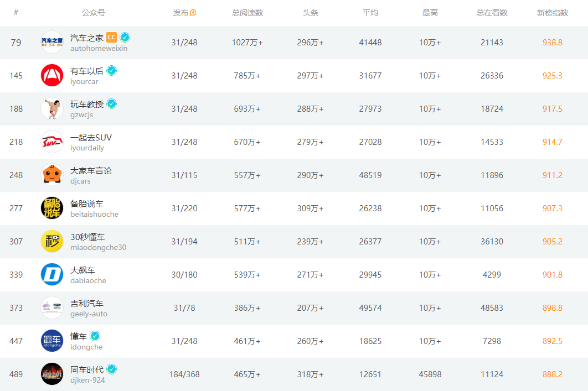
Task: Click the 吉利汽车 account avatar
Action: coord(52,308)
